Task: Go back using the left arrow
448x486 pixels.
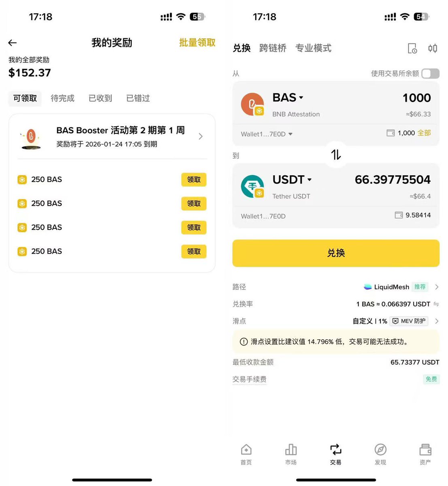Action: coord(13,43)
